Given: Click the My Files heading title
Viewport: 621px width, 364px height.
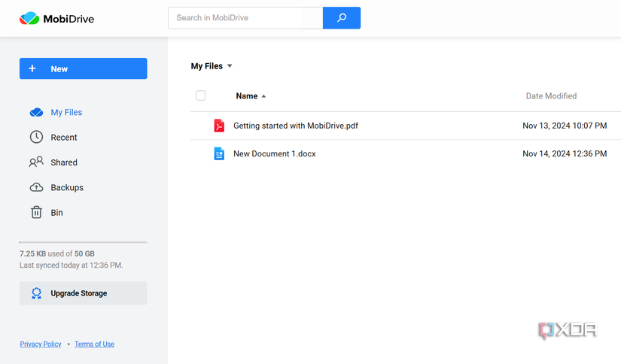Looking at the screenshot, I should (x=207, y=66).
